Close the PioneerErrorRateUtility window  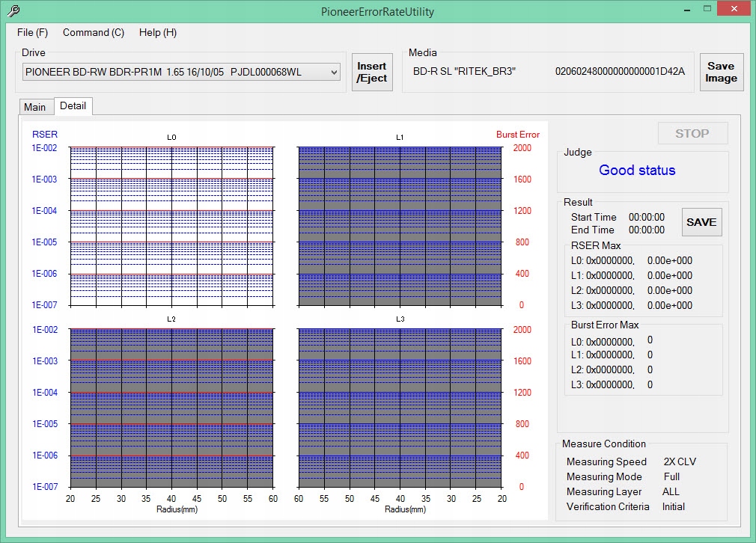732,9
